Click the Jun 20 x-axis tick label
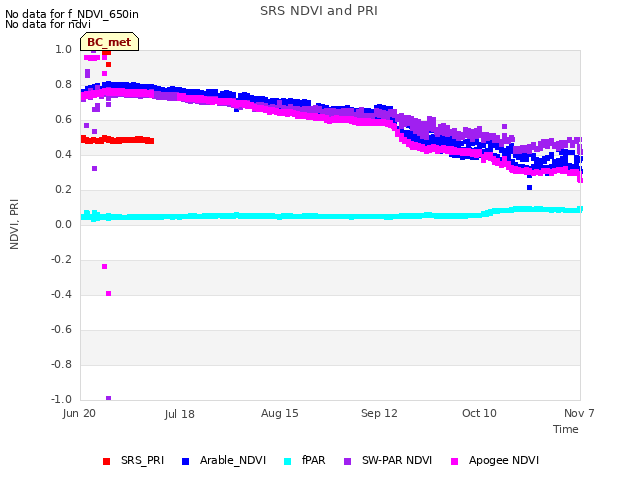Image resolution: width=640 pixels, height=480 pixels. point(79,413)
